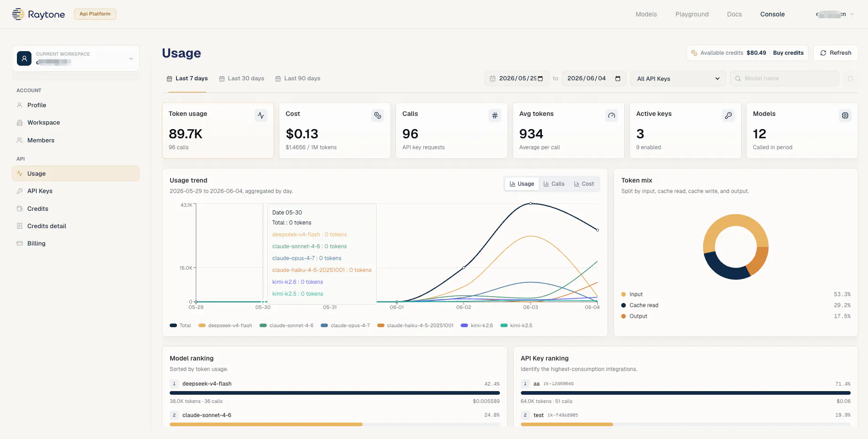
Task: Click the Avg tokens gauge icon
Action: [x=612, y=115]
